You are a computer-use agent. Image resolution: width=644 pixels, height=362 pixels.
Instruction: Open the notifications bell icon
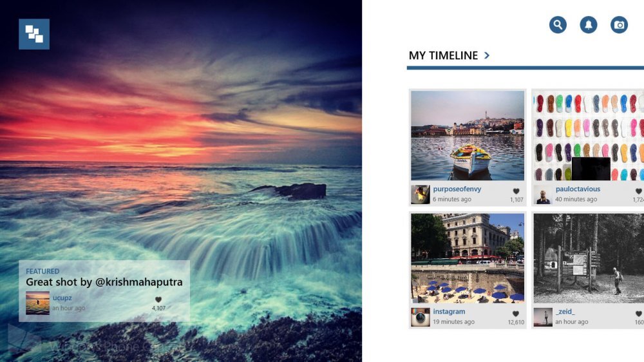[589, 25]
